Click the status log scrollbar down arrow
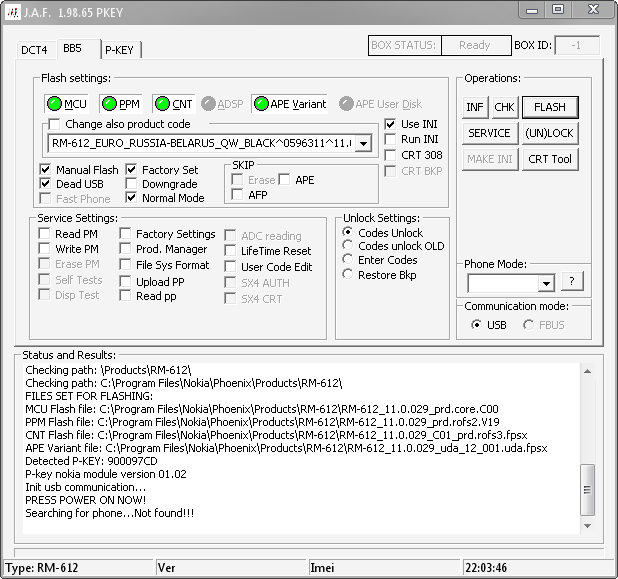The height and width of the screenshot is (579, 618). pos(587,526)
